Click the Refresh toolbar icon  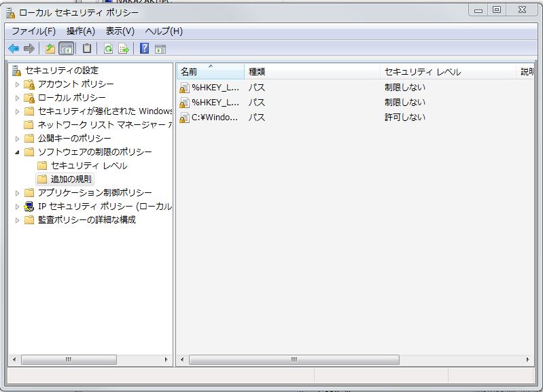[108, 48]
